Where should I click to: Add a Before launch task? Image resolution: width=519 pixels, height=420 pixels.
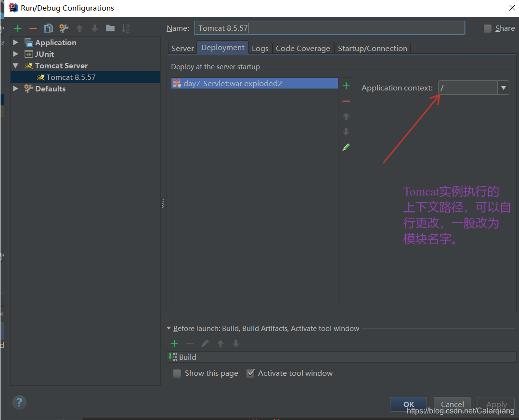pos(174,344)
